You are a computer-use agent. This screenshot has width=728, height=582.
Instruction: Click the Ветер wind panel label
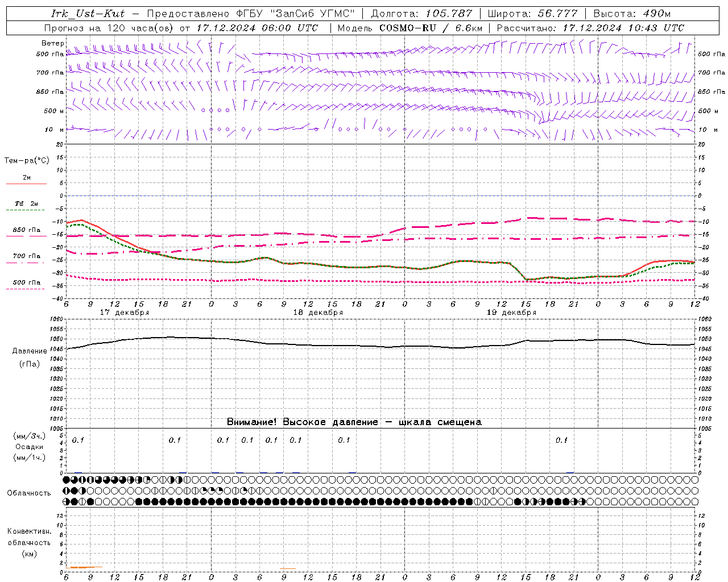[x=52, y=43]
